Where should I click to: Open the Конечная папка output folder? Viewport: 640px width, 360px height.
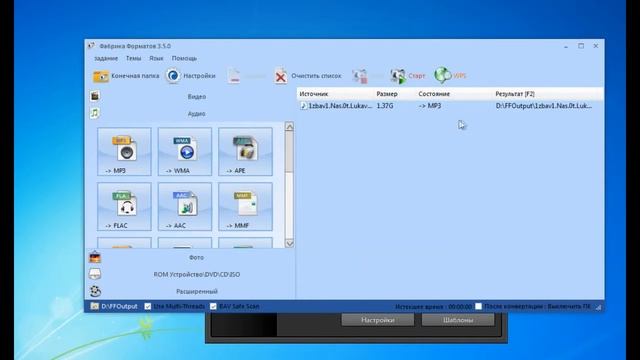(126, 76)
